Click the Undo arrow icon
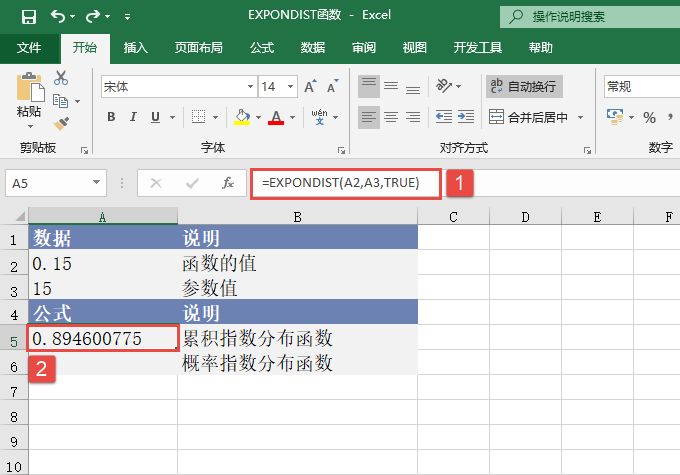 (58, 16)
